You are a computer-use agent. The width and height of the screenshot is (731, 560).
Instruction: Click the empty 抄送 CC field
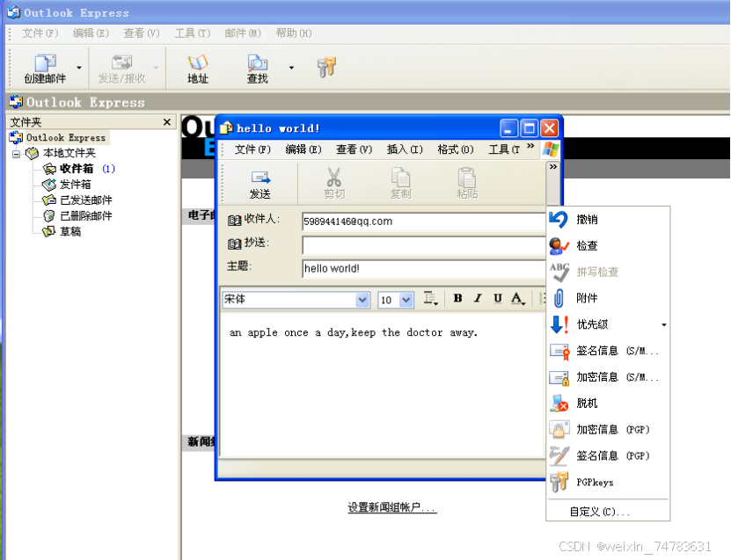pyautogui.click(x=423, y=245)
